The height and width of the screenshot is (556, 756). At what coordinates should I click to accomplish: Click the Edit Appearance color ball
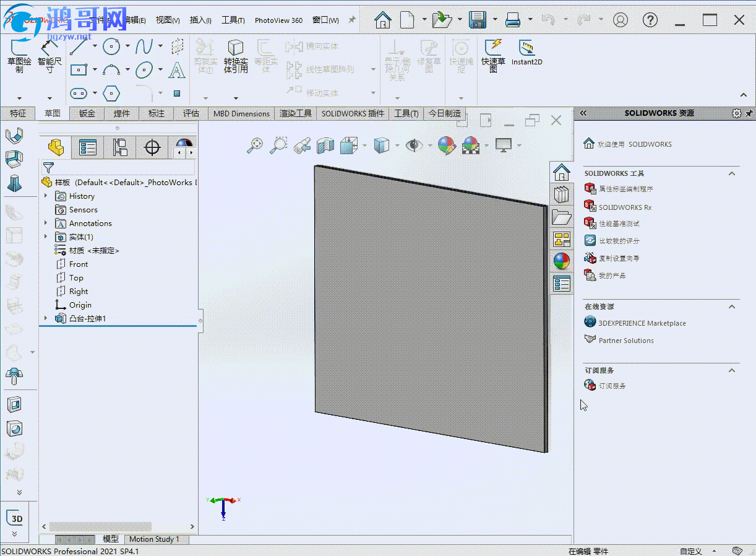(x=447, y=146)
